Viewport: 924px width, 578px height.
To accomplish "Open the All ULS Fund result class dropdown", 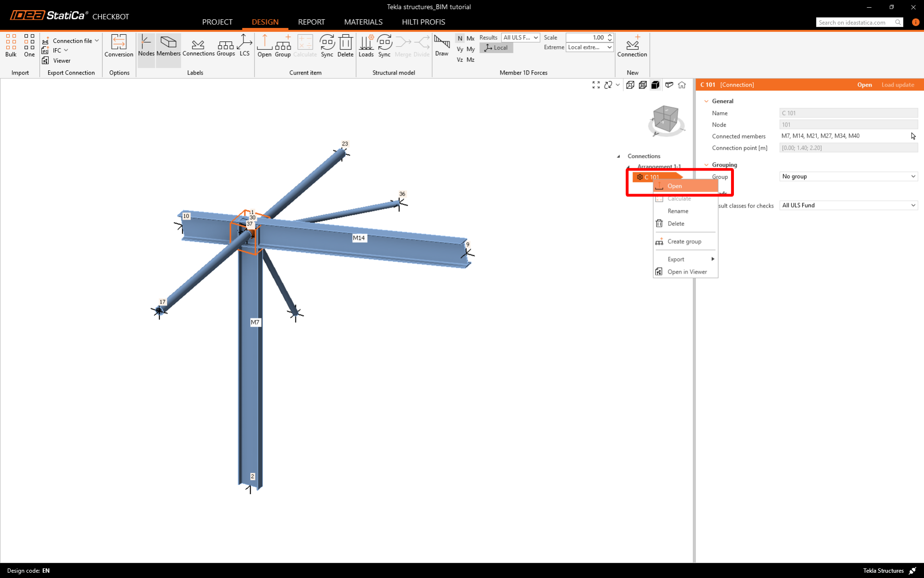I will [x=848, y=205].
